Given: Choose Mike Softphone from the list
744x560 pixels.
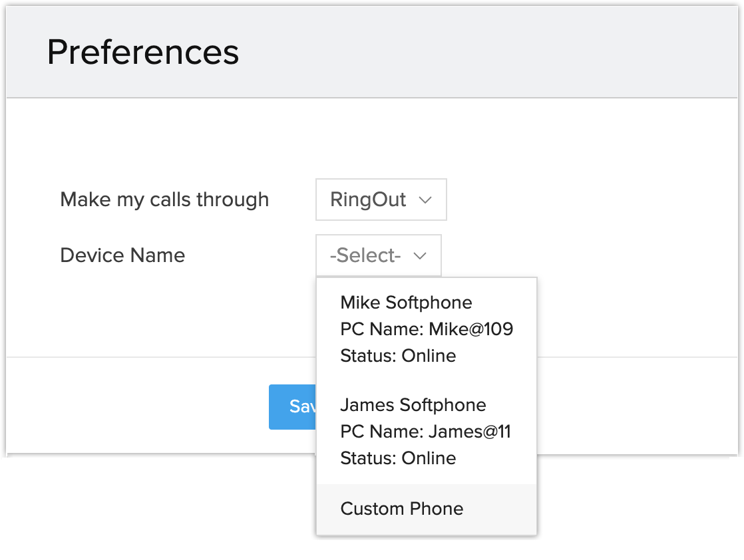Looking at the screenshot, I should point(406,303).
